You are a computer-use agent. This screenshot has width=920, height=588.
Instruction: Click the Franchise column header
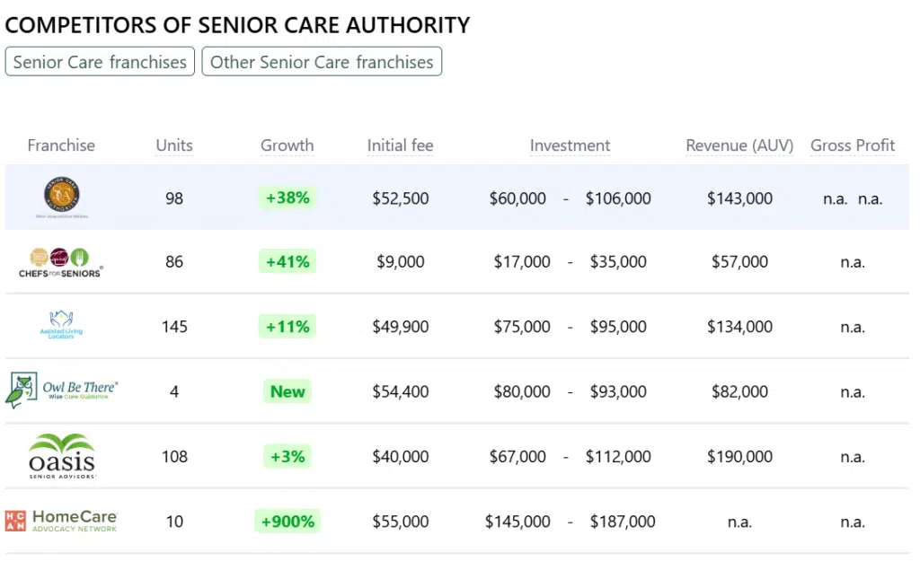61,145
